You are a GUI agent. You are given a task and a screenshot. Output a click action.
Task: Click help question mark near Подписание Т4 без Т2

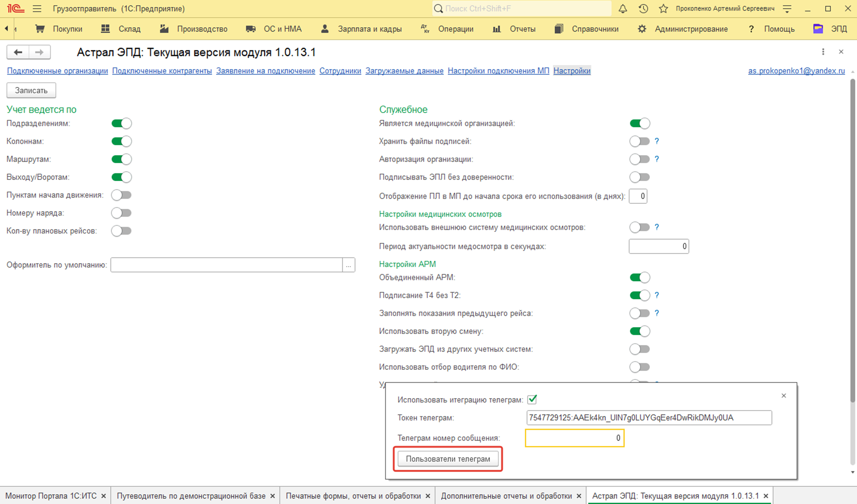tap(657, 295)
